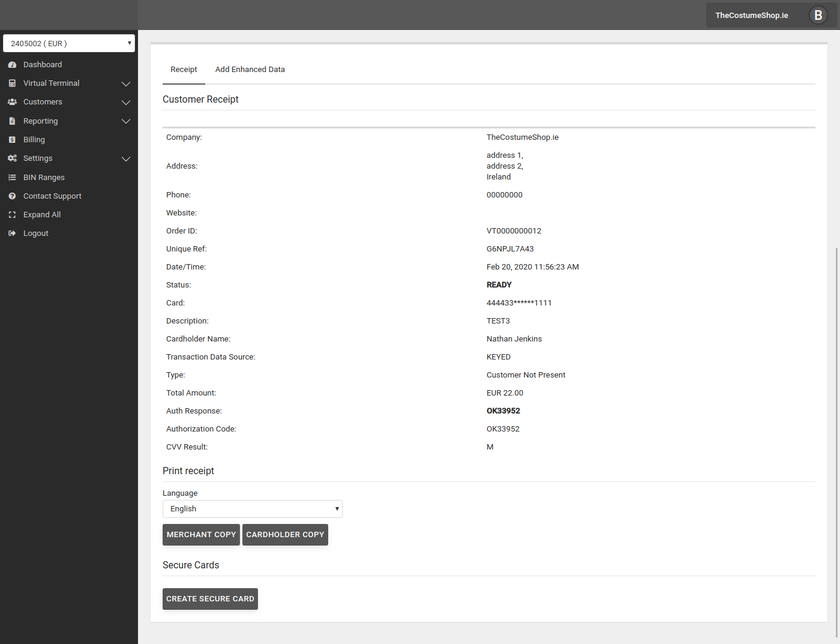Open the 2405002 (EUR) terminal dropdown
Screen dimensions: 840x644
tap(69, 43)
